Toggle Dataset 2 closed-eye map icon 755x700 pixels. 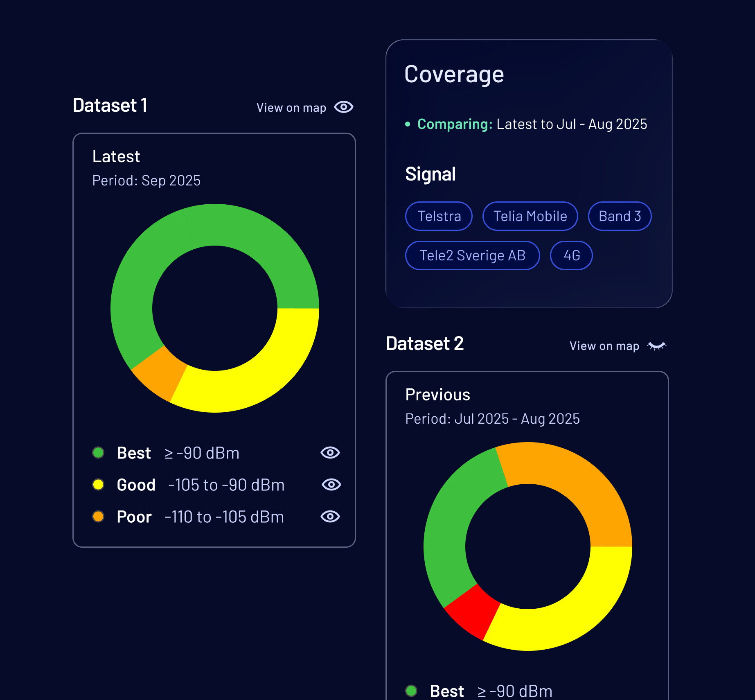657,346
